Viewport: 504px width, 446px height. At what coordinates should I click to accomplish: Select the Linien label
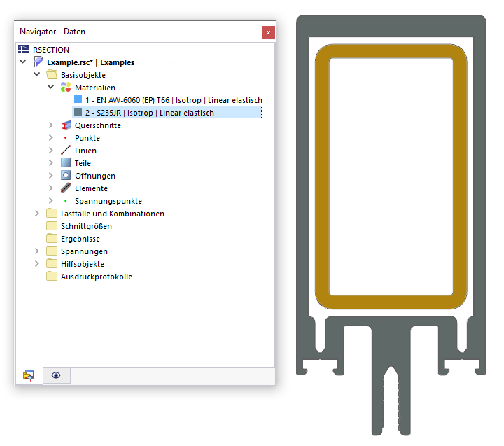[86, 151]
